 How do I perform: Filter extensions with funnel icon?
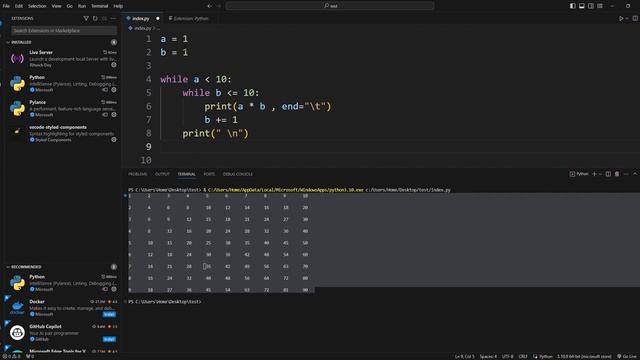point(86,18)
